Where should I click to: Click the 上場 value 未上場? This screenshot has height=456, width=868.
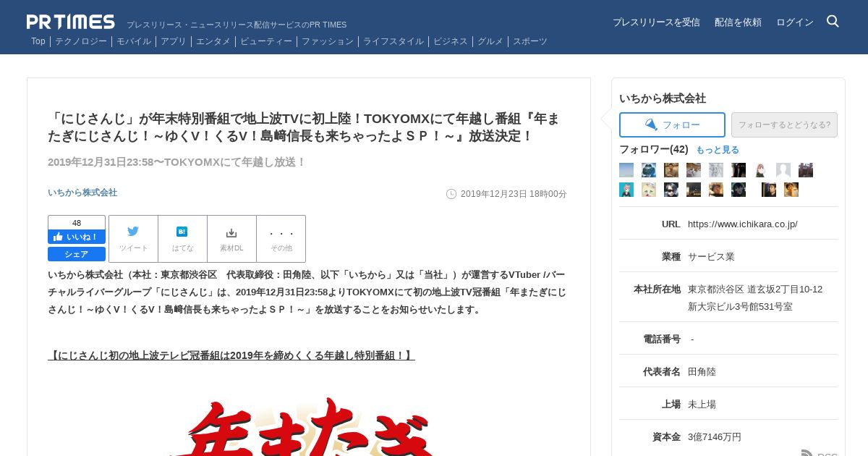tap(702, 405)
